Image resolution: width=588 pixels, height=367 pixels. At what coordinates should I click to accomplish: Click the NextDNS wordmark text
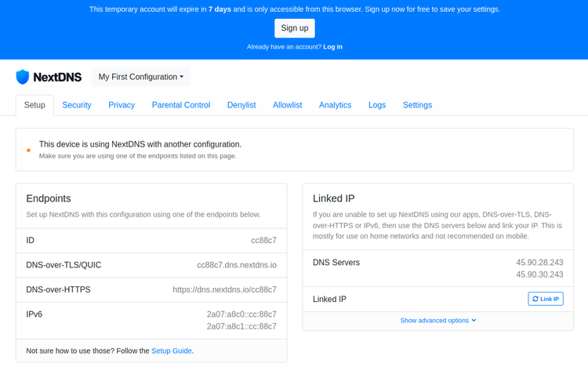(57, 77)
